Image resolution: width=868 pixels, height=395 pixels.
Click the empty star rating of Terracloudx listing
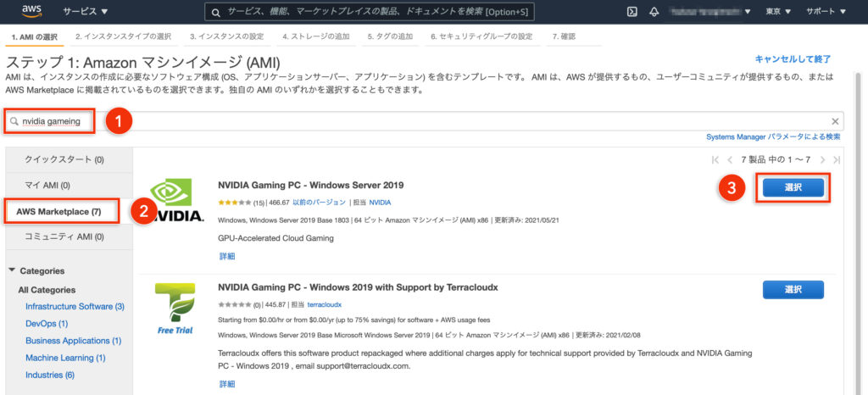click(235, 304)
